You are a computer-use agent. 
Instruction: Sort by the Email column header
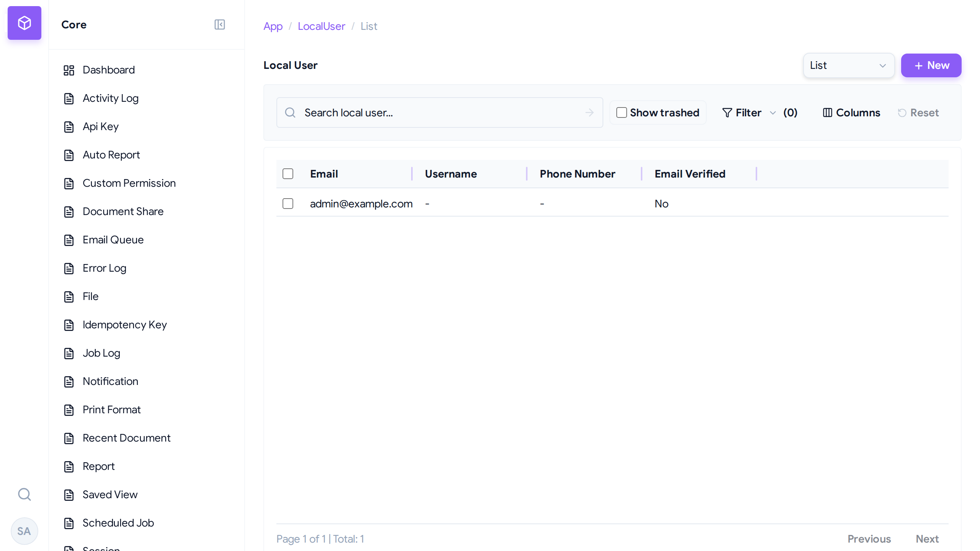coord(324,174)
